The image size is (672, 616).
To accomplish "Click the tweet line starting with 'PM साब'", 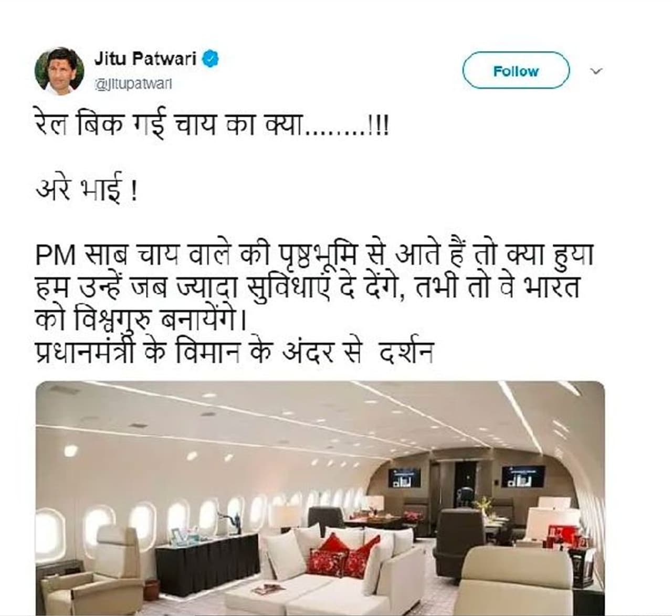I will click(314, 256).
